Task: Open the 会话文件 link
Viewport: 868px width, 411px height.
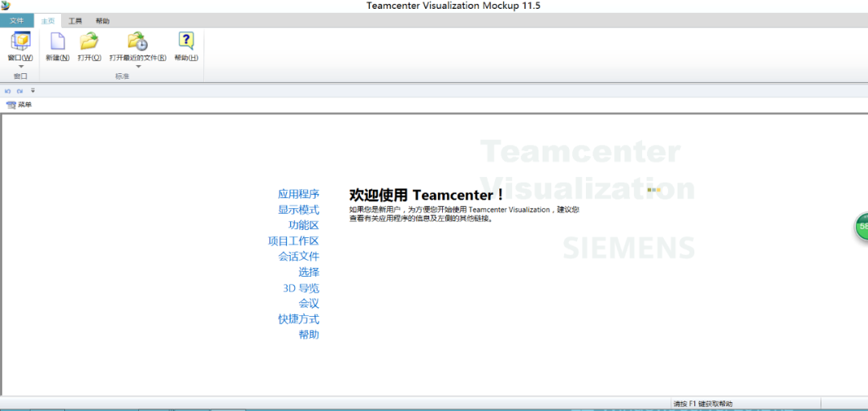Action: coord(298,257)
